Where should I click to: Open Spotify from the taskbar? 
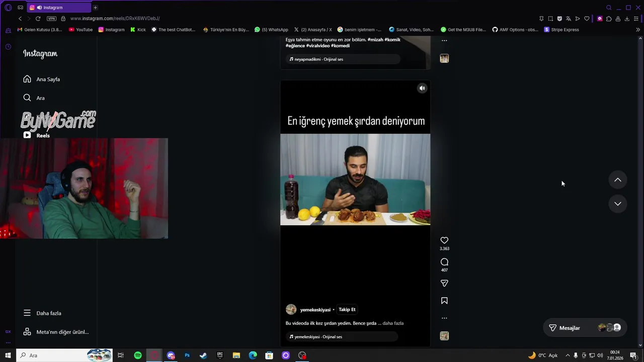click(138, 355)
